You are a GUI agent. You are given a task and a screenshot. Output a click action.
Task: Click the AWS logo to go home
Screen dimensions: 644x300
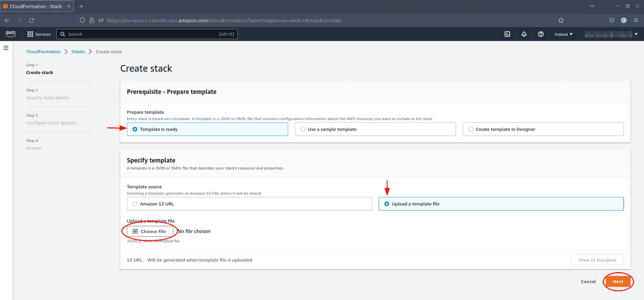point(10,34)
